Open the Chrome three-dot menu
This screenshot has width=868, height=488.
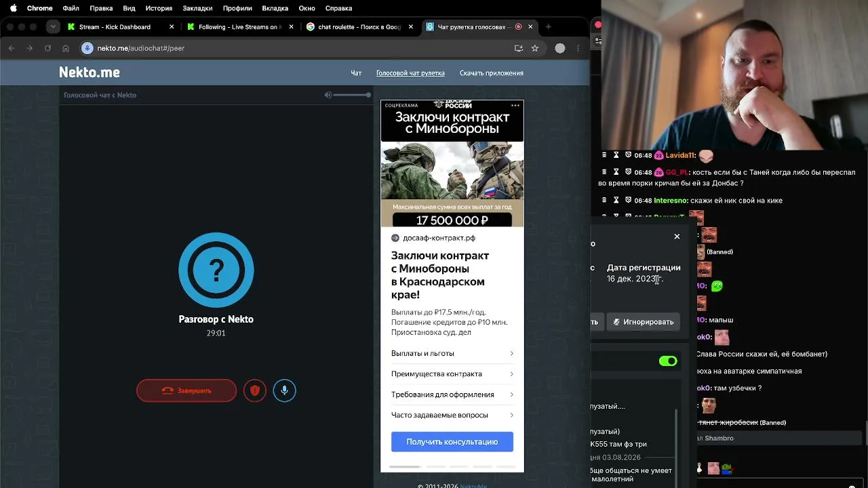[578, 48]
